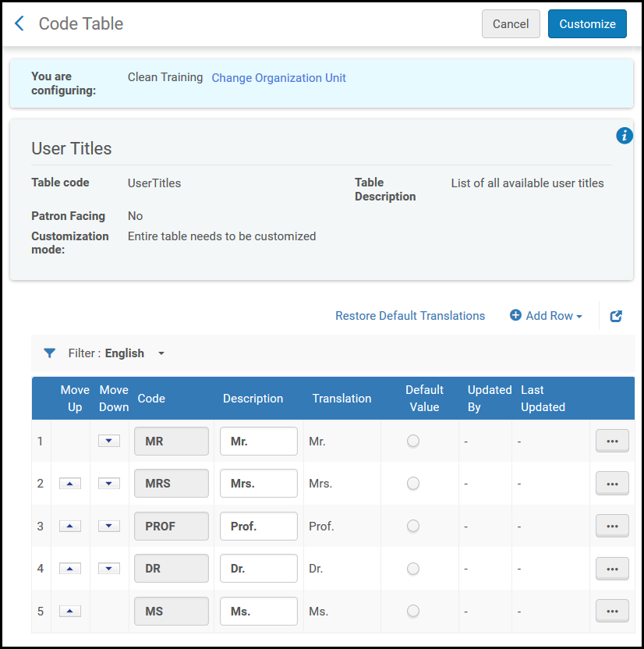Set Prof. as the default value

(412, 526)
